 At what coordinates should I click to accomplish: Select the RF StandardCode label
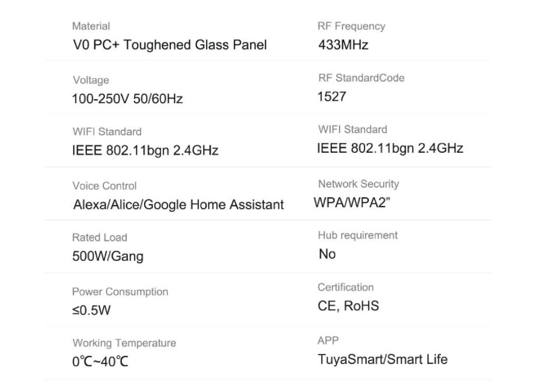tap(361, 78)
